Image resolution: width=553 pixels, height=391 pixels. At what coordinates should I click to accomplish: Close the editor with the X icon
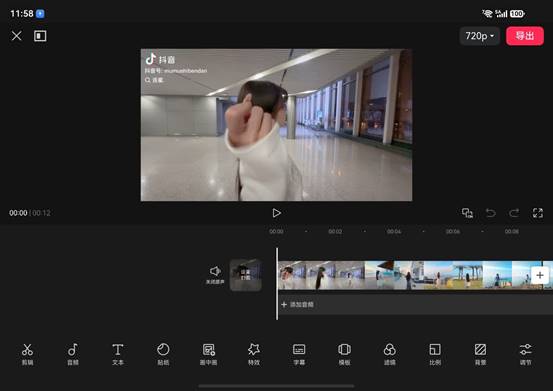pos(17,36)
